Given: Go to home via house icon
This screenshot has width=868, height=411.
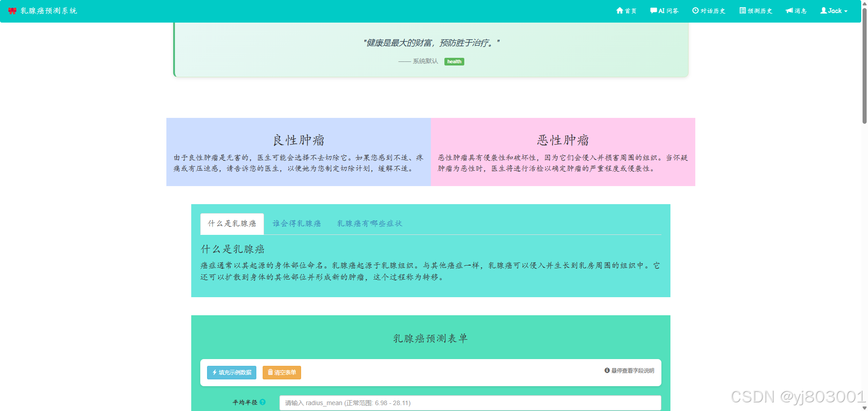Looking at the screenshot, I should click(619, 10).
